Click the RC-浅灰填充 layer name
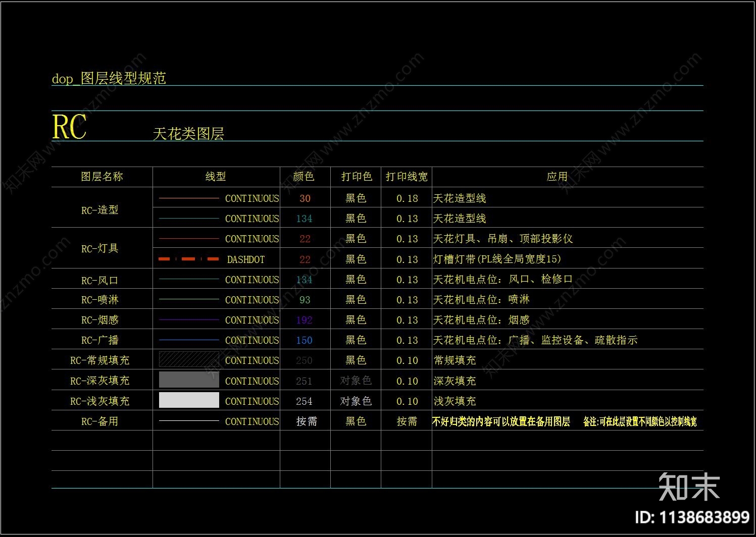This screenshot has height=537, width=756. (100, 401)
